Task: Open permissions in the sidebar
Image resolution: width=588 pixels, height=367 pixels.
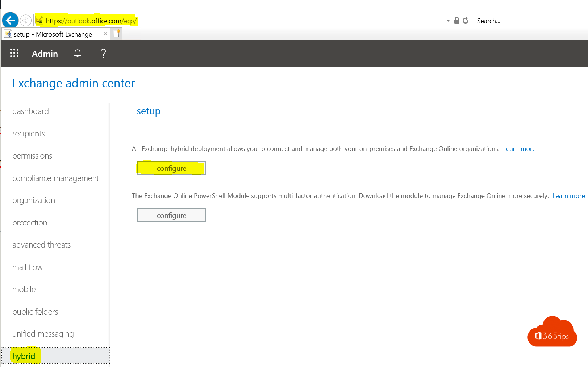Action: (32, 156)
